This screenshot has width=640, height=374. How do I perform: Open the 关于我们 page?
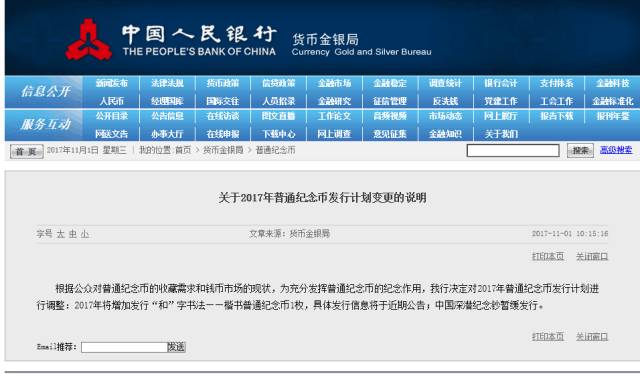tap(501, 134)
